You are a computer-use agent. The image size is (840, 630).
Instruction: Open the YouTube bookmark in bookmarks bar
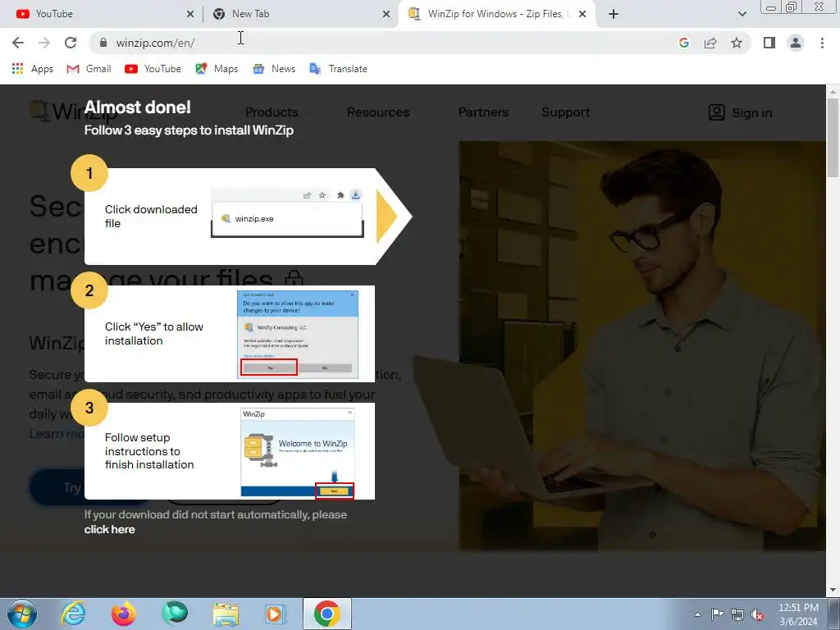click(x=153, y=69)
